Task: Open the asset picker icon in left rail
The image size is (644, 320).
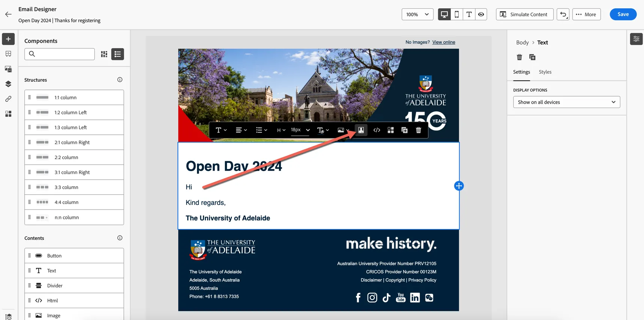Action: click(8, 69)
